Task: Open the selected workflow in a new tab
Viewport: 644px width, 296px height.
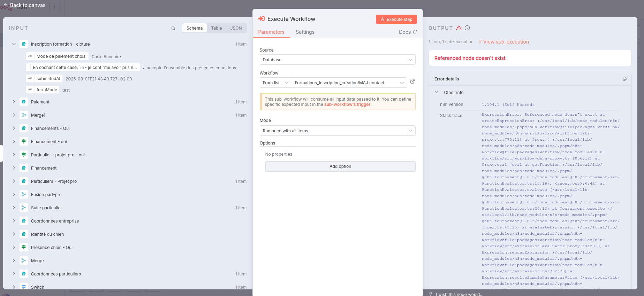Action: 412,81
